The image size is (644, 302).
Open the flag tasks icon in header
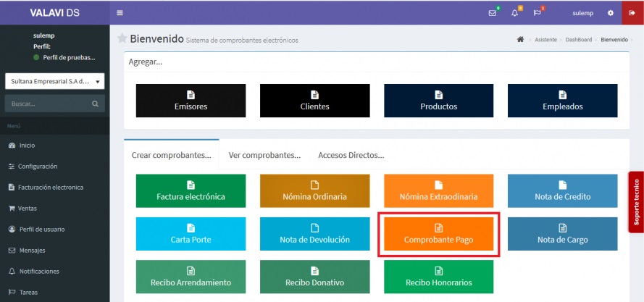tap(537, 13)
